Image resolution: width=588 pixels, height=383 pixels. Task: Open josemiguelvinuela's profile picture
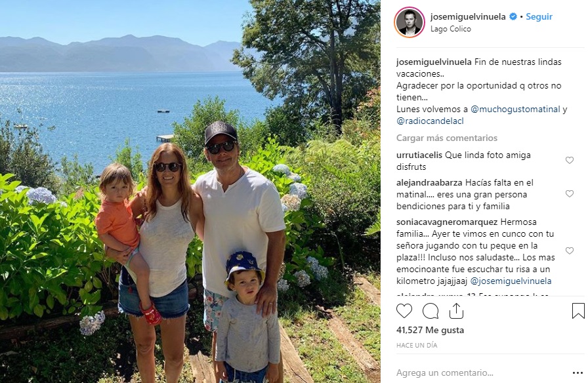(409, 22)
